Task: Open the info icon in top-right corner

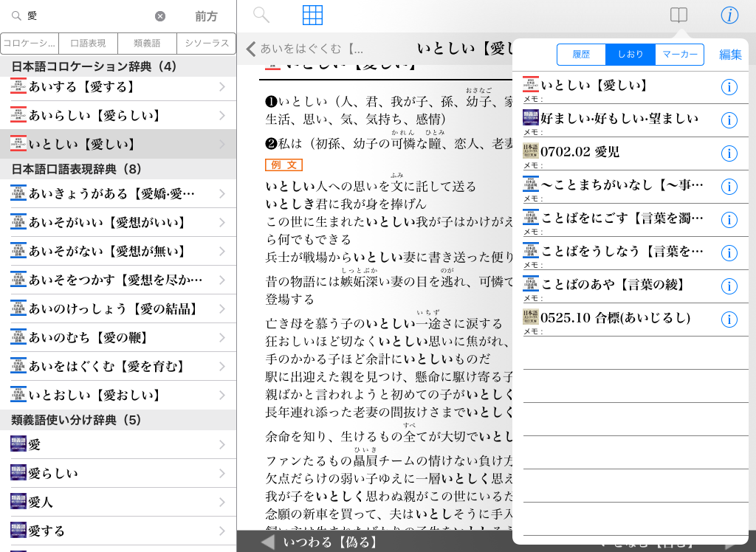Action: (729, 15)
